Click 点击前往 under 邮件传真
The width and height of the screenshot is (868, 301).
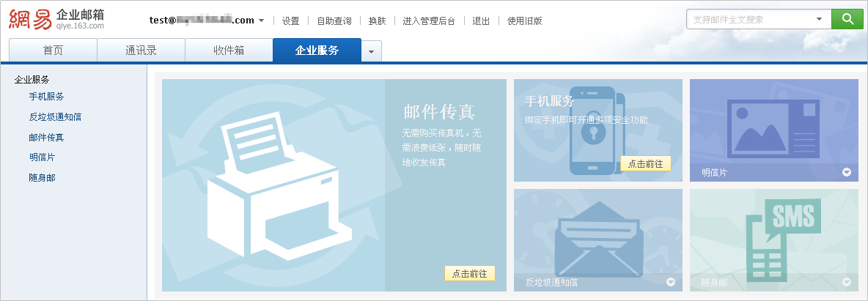point(469,273)
